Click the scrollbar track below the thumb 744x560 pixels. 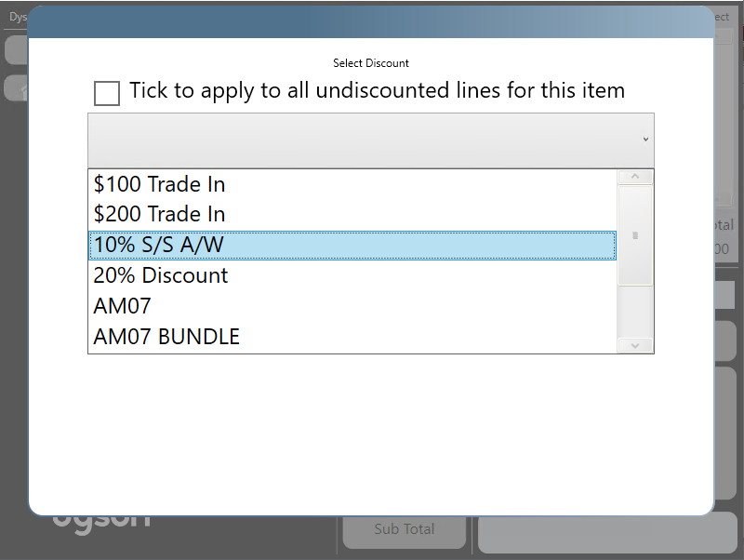tap(635, 311)
